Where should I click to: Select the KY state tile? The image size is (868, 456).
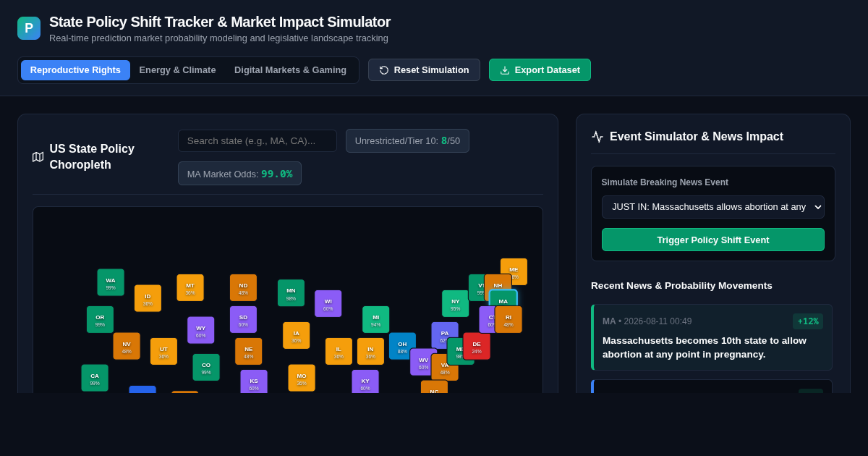point(365,381)
